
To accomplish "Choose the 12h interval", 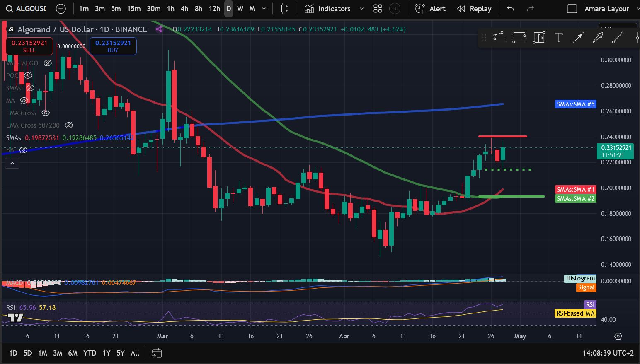I will 214,9.
